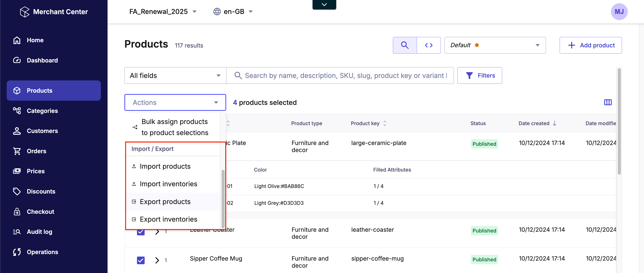Open Operations from the sidebar
This screenshot has height=273, width=644.
click(x=42, y=252)
